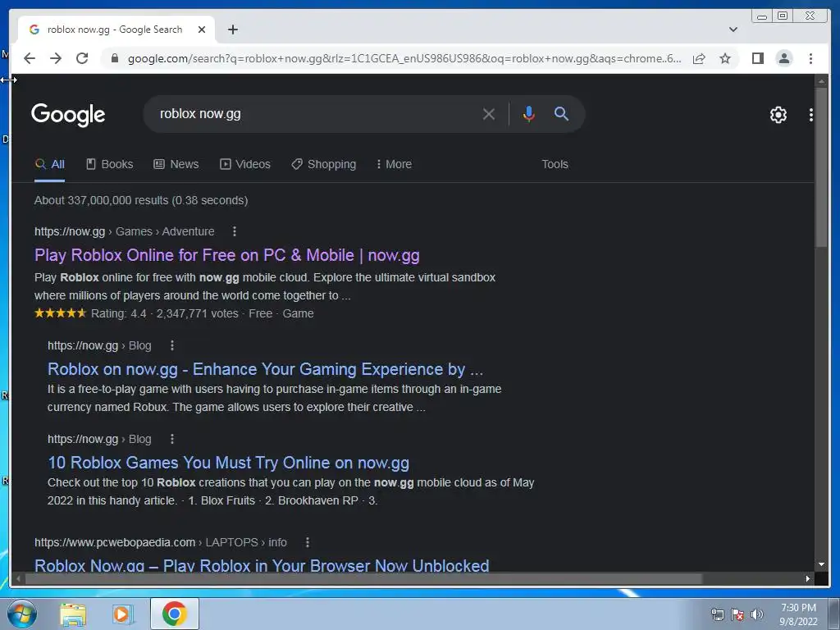
Task: Click the Rating 4.4 votes line
Action: pyautogui.click(x=174, y=313)
